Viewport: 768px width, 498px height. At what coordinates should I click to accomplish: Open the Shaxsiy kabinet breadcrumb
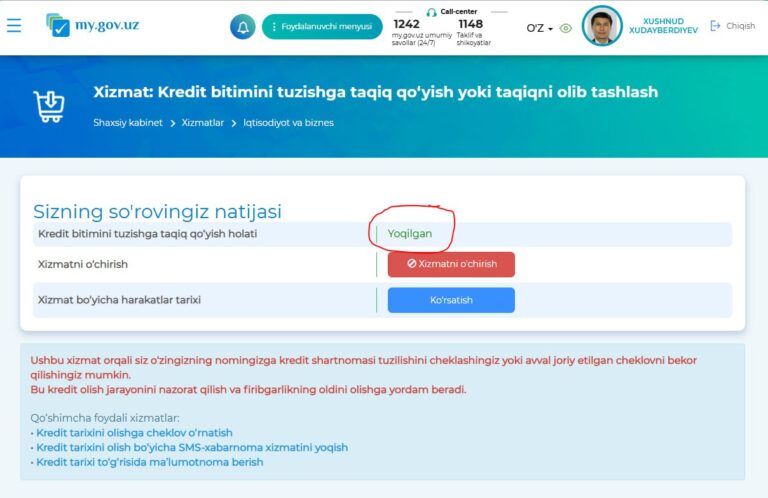click(x=129, y=123)
